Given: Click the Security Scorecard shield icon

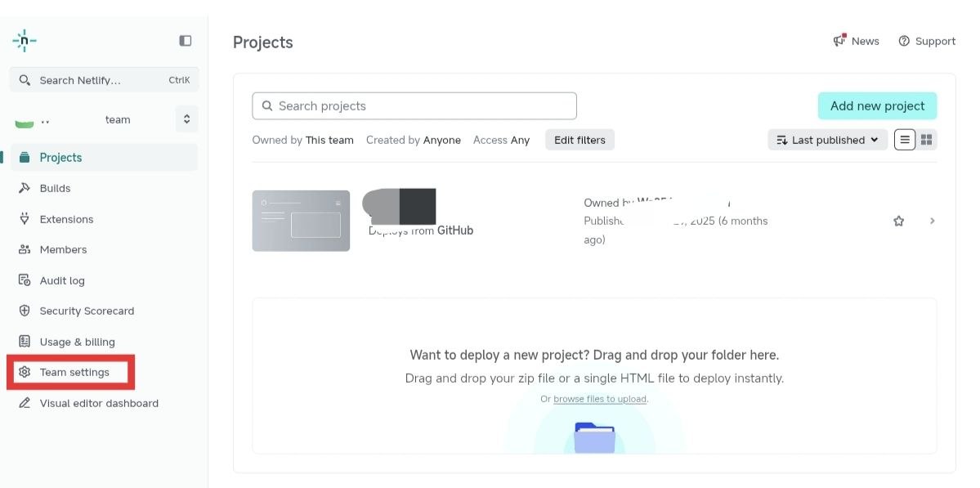Looking at the screenshot, I should tap(25, 311).
